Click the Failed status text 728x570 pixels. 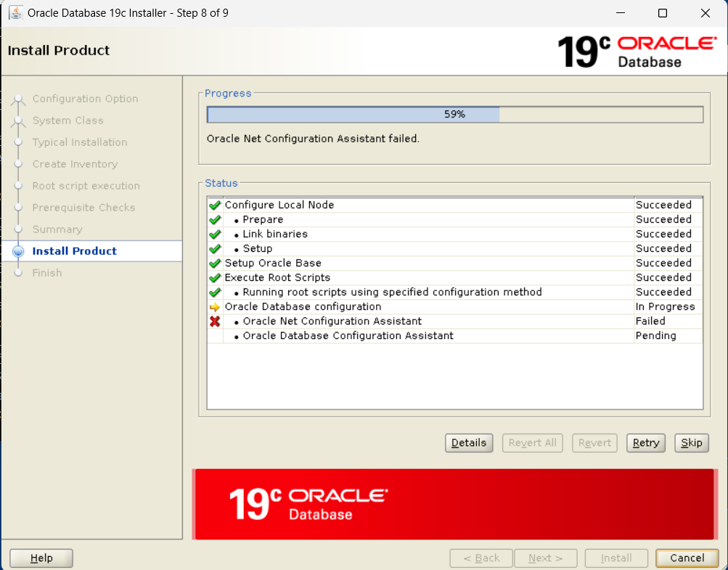650,321
